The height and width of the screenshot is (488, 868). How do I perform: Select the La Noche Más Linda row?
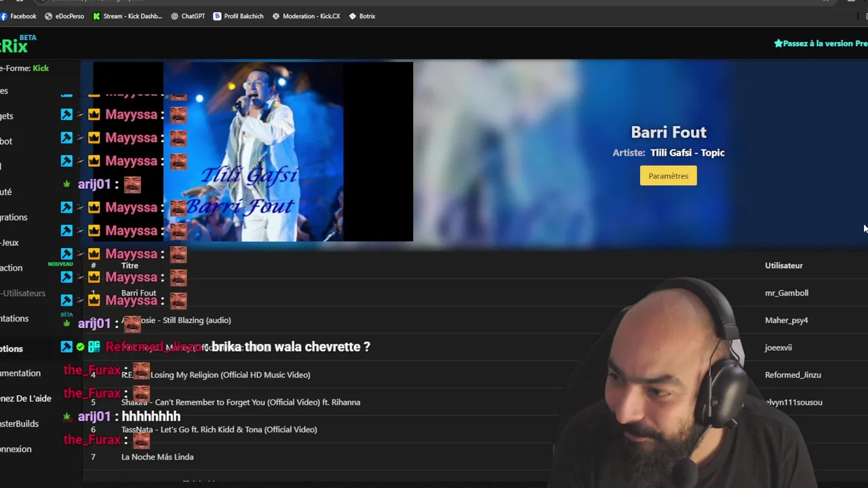pos(475,457)
